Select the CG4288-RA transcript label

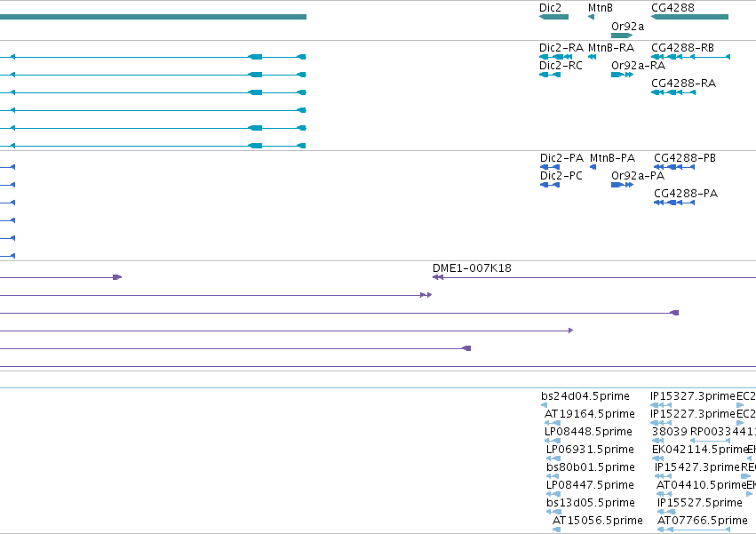683,84
